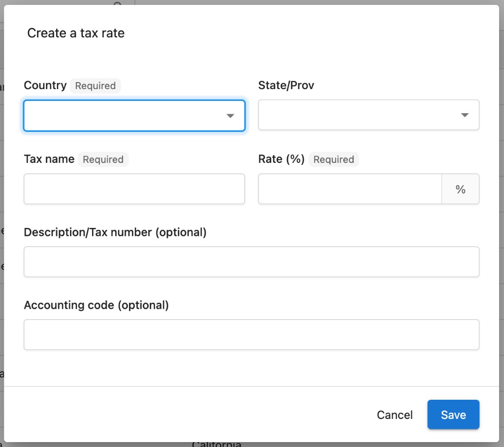Click the State/Prov field label
This screenshot has height=447, width=504.
coord(286,85)
